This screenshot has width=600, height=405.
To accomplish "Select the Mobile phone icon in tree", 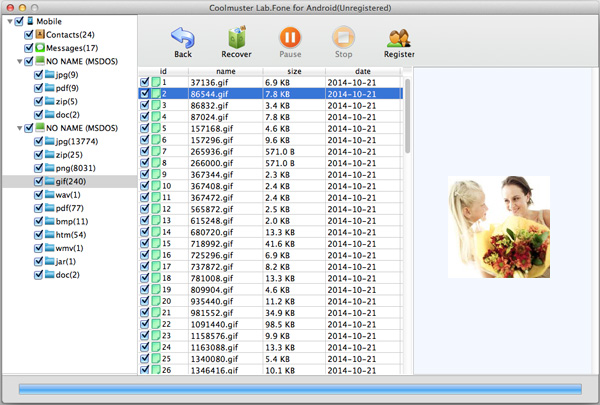I will tap(30, 21).
